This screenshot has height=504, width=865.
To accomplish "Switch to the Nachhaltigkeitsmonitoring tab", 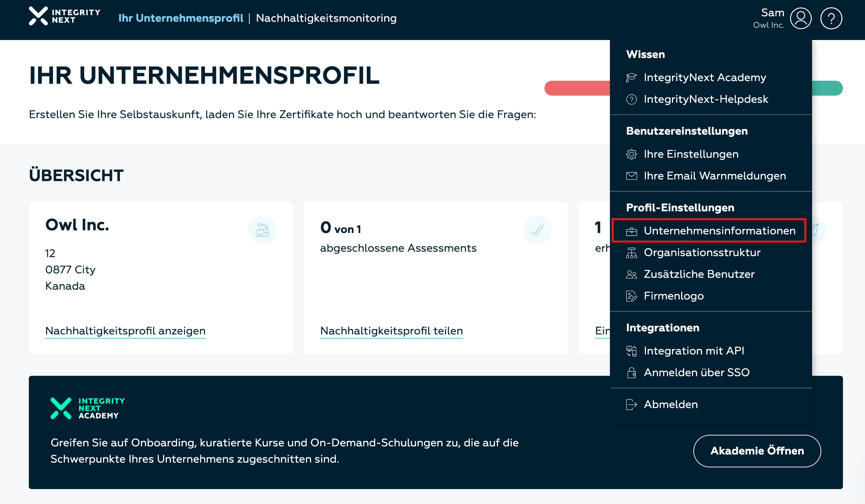I will pos(326,18).
